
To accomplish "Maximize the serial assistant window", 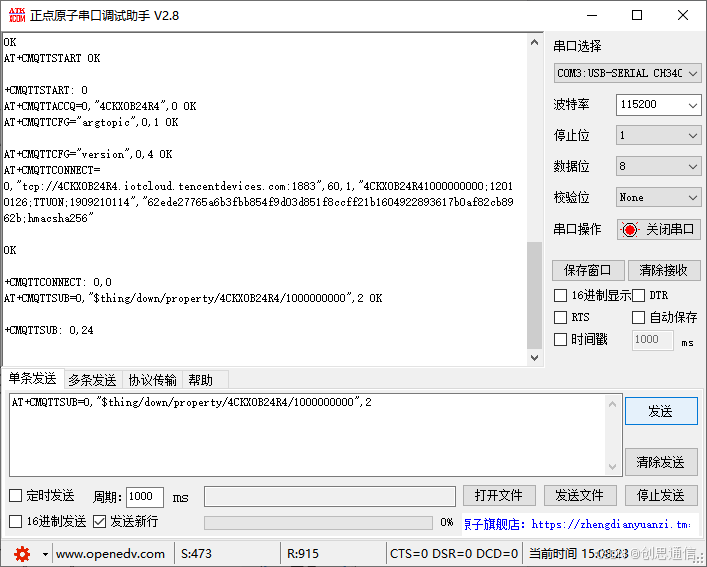I will [637, 15].
